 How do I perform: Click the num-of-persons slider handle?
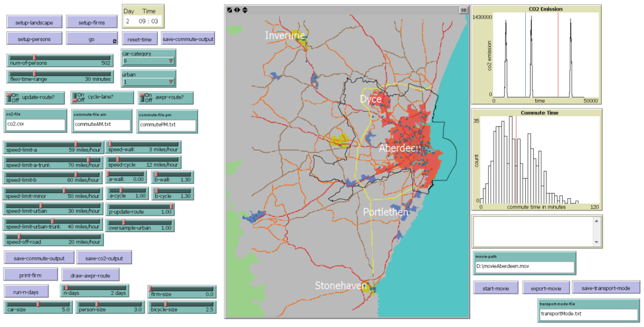click(x=34, y=58)
